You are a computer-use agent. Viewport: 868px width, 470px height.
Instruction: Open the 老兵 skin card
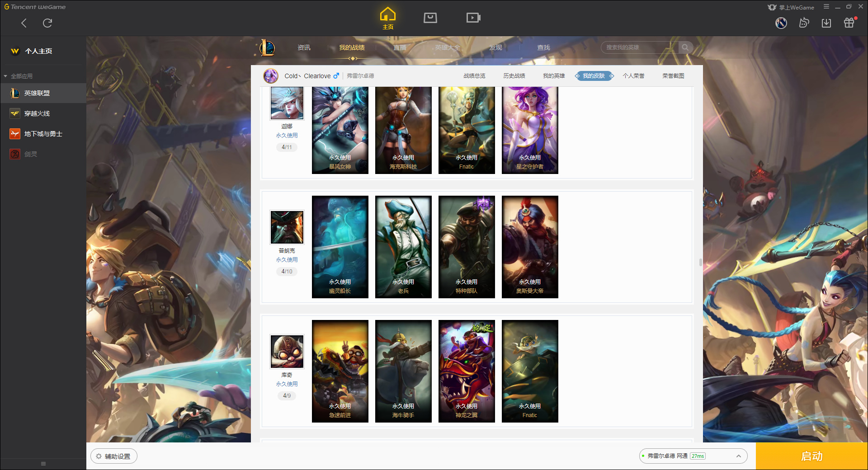pyautogui.click(x=403, y=247)
